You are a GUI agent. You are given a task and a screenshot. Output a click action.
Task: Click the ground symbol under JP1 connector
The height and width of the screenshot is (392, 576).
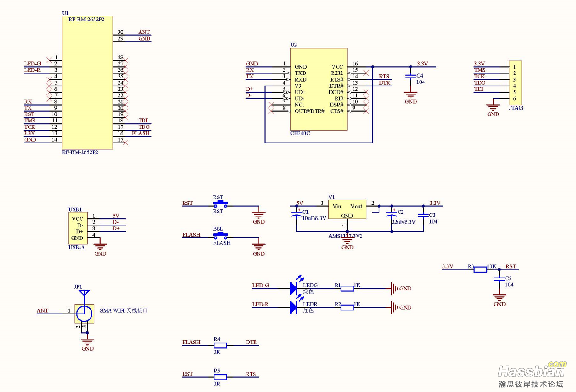pyautogui.click(x=87, y=342)
